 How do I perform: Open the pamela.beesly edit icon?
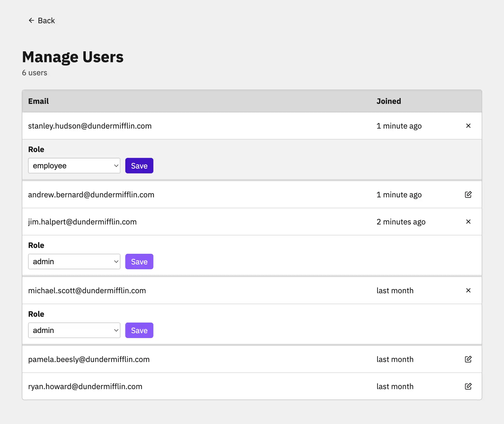[x=468, y=359]
